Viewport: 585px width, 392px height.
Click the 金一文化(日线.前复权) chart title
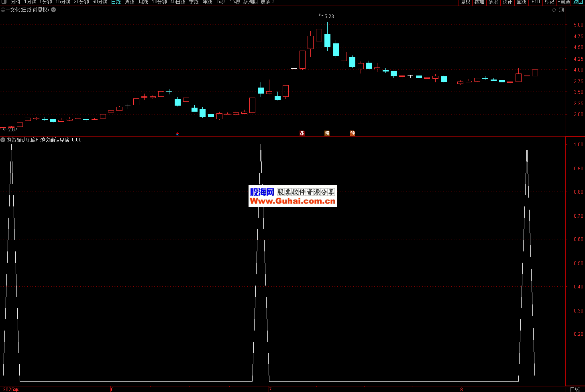25,10
